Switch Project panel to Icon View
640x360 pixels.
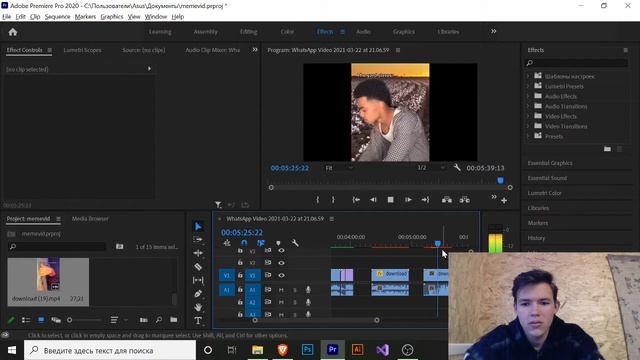click(x=41, y=320)
